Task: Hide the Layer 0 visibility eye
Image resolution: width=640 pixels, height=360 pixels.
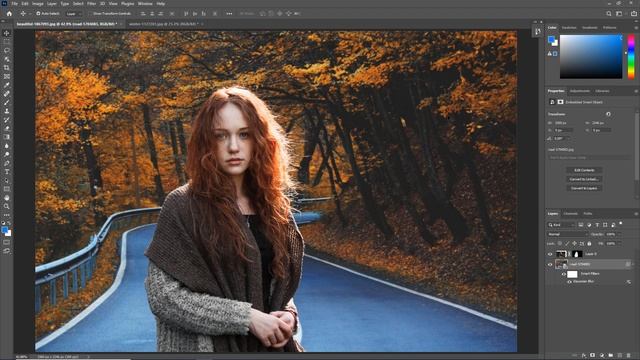Action: click(550, 254)
